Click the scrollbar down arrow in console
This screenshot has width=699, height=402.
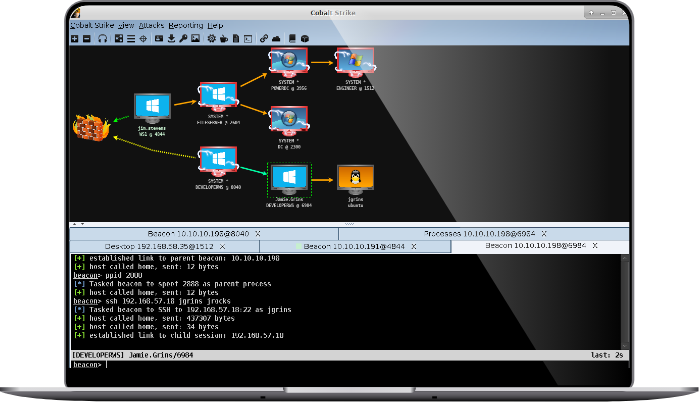point(625,346)
